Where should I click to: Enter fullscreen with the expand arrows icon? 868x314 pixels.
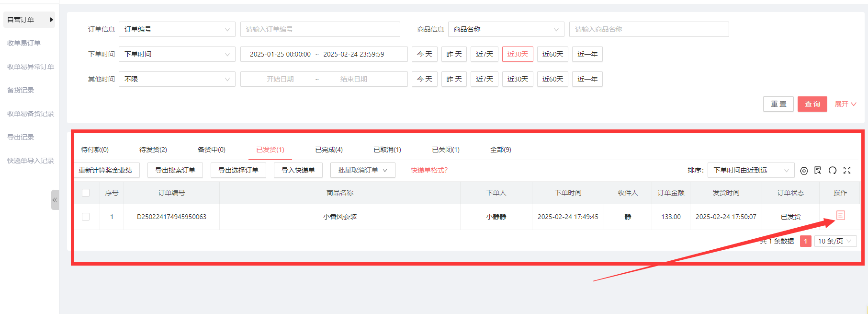pos(847,170)
